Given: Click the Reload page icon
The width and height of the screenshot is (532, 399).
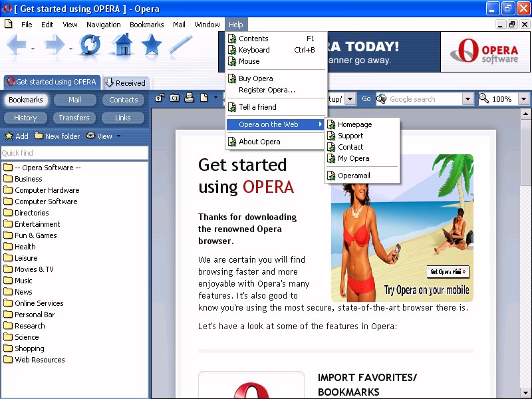Looking at the screenshot, I should click(90, 45).
